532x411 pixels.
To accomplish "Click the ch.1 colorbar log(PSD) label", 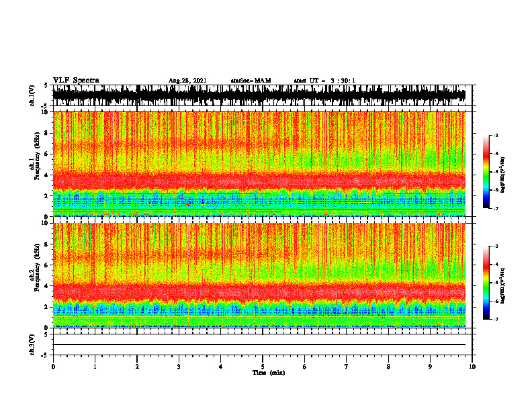I will (x=502, y=175).
